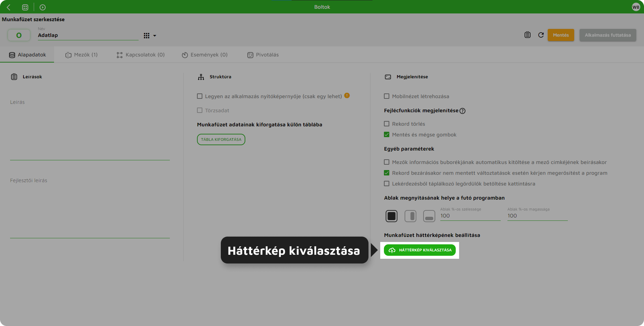Open the Pivotálás tab

(263, 55)
